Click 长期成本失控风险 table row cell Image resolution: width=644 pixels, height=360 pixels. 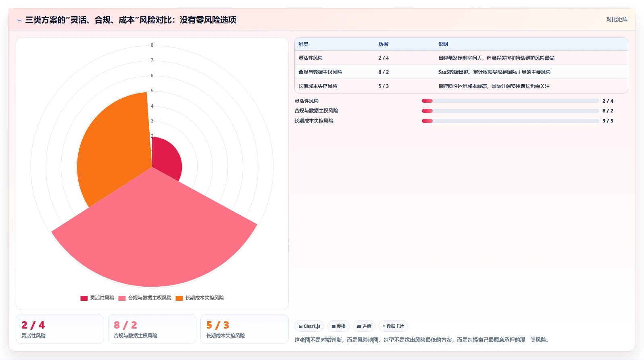tap(318, 86)
